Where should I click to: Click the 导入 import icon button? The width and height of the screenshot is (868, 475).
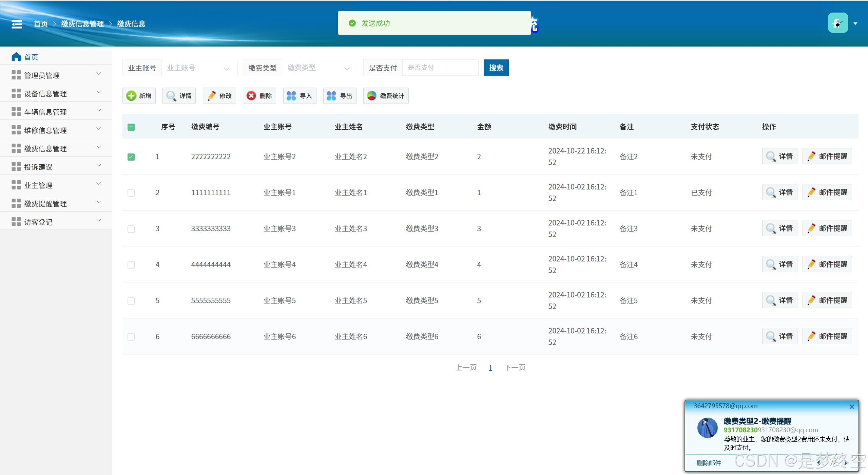pos(300,96)
